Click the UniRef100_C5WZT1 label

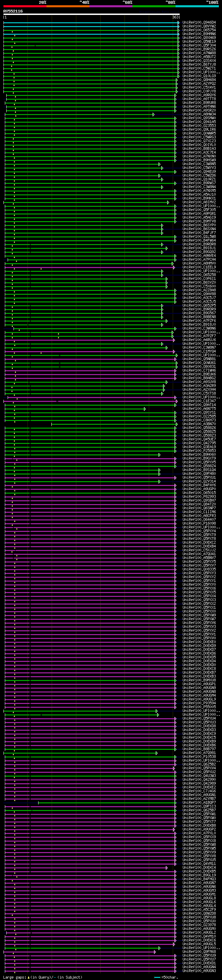[199, 68]
